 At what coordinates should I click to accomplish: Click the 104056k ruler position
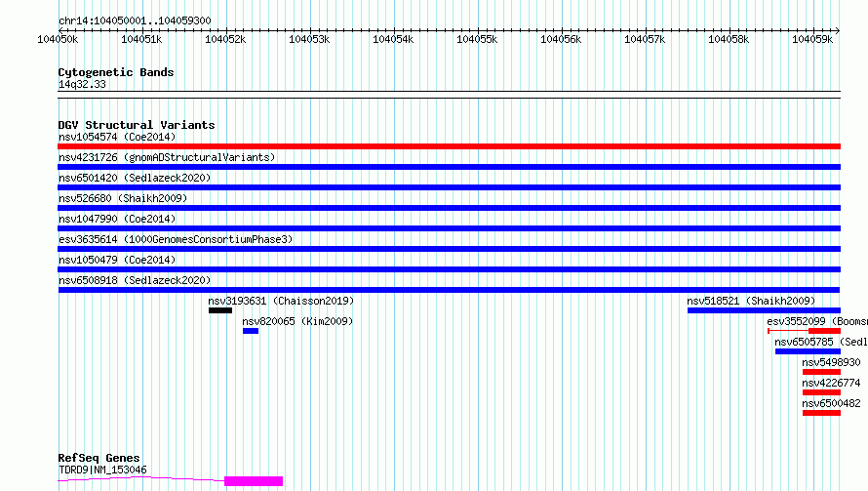tap(561, 39)
